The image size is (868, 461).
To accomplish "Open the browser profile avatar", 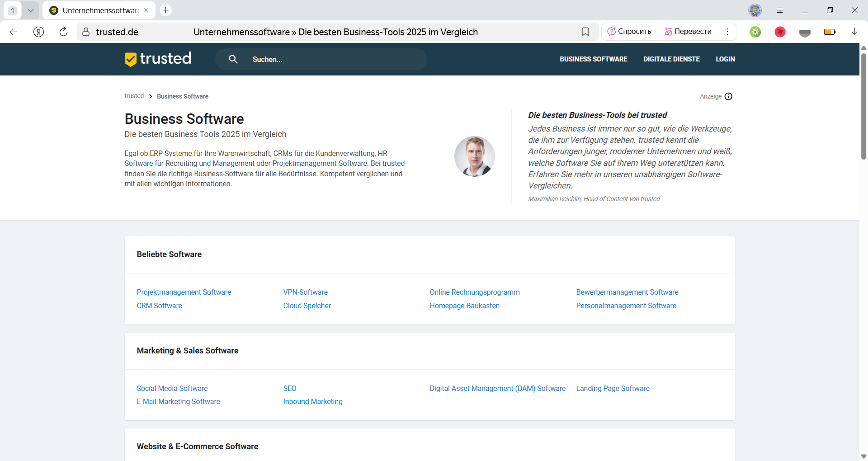I will pyautogui.click(x=755, y=10).
